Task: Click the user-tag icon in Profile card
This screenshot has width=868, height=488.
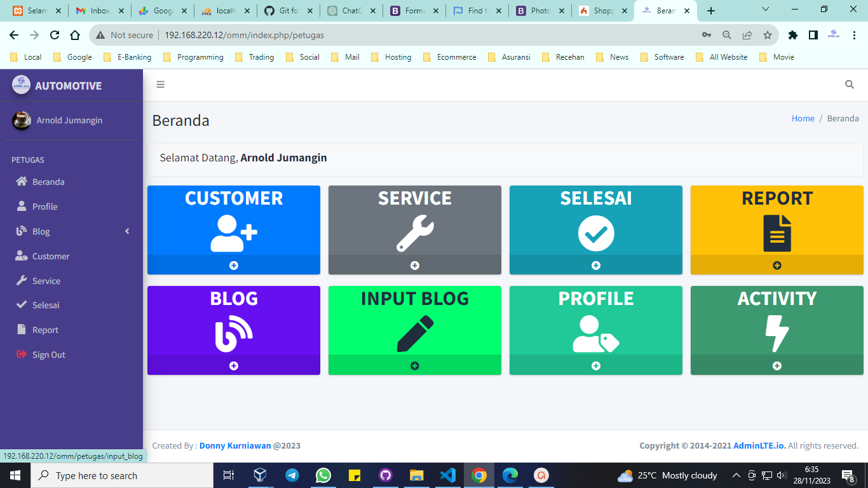Action: point(596,334)
